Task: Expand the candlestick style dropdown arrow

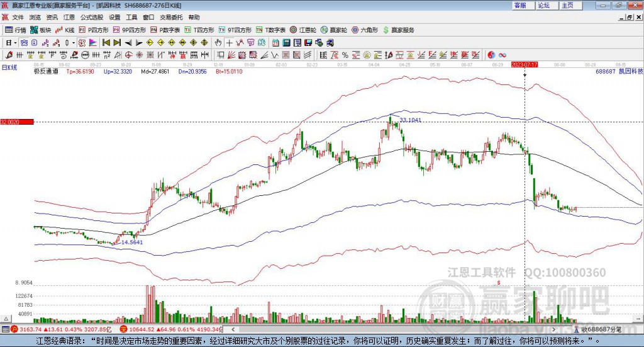Action: [74, 43]
